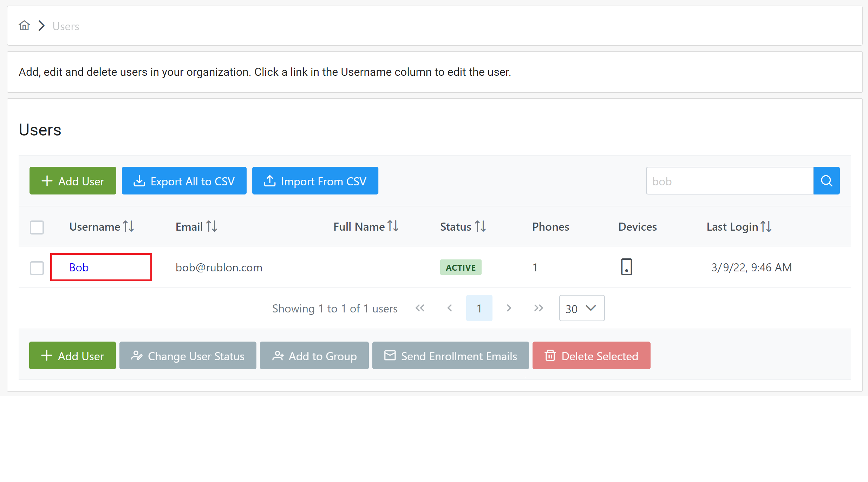This screenshot has width=868, height=482.
Task: Click Export All to CSV button
Action: [x=184, y=181]
